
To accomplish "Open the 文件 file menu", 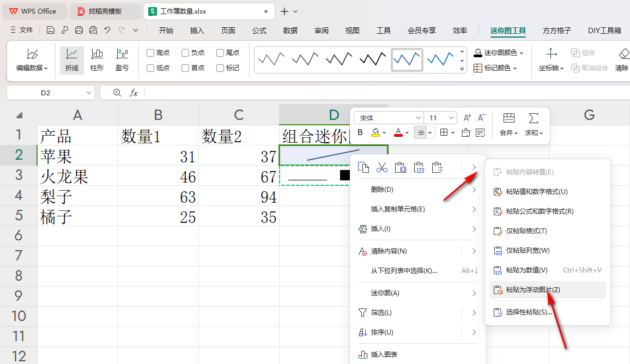I will 22,30.
